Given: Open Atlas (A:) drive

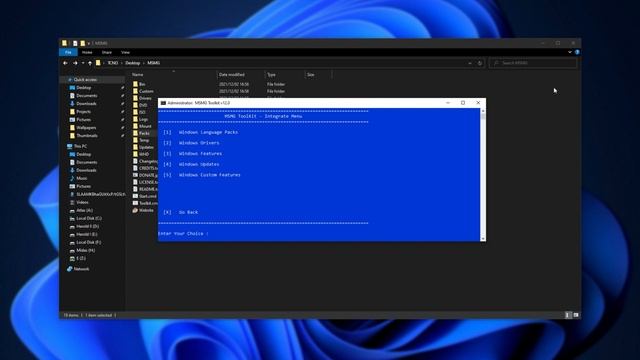Looking at the screenshot, I should [x=84, y=211].
